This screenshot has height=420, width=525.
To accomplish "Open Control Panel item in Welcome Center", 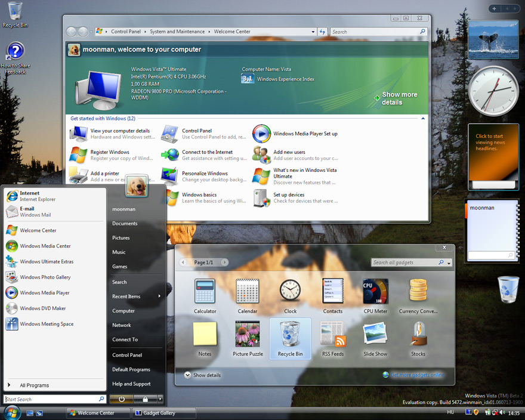I will click(203, 134).
